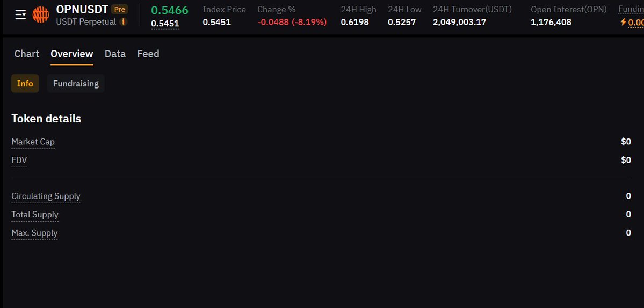Click the Change % value -0.0488 (-8.19%)
The image size is (644, 308).
tap(292, 22)
